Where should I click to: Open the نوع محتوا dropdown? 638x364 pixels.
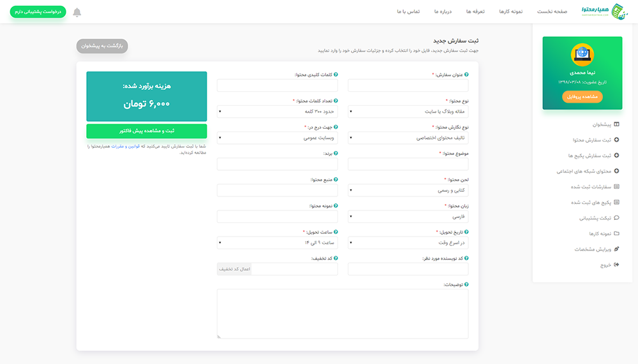coord(408,112)
